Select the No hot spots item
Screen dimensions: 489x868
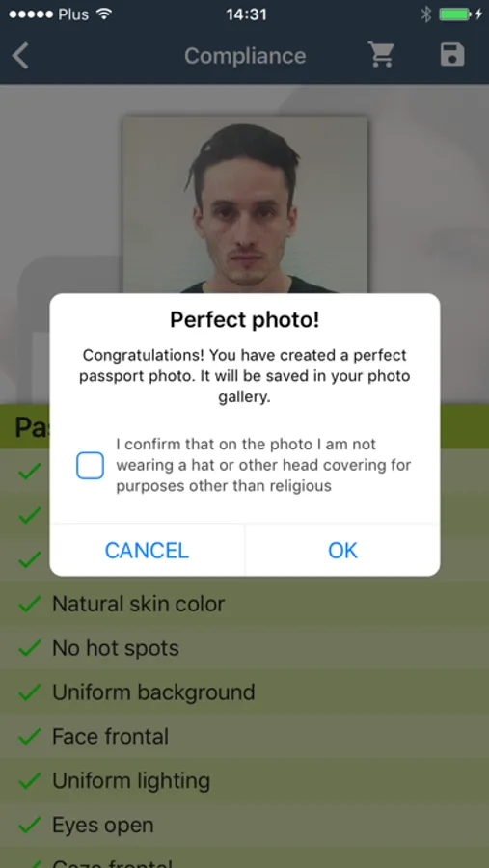(244, 648)
